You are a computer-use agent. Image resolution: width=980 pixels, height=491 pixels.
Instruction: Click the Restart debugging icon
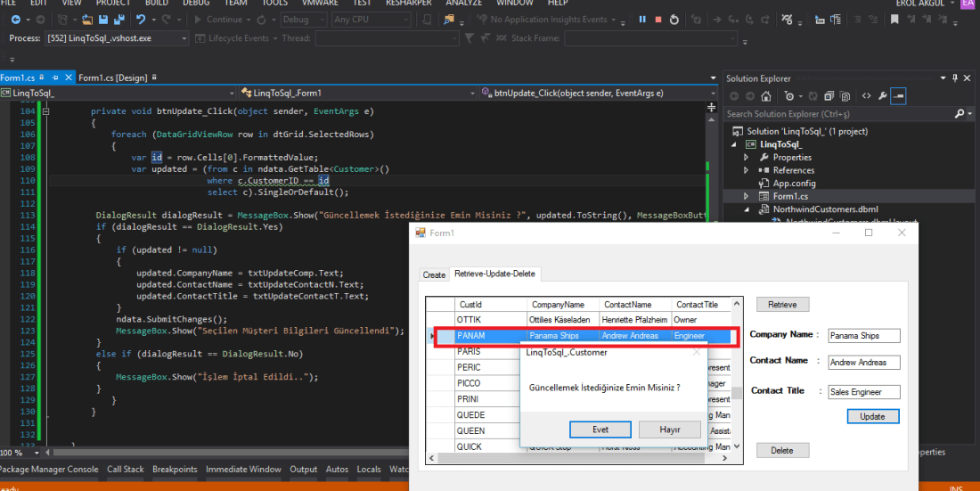(x=674, y=19)
